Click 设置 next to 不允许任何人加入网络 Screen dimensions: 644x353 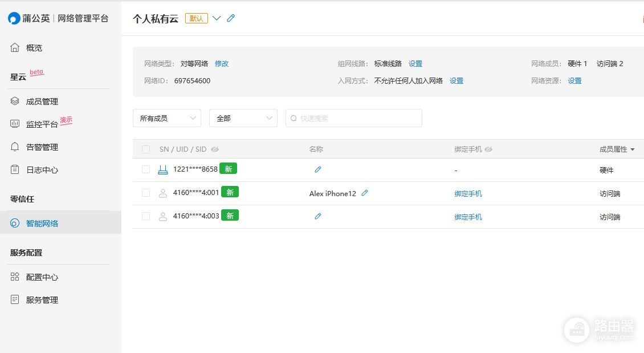456,80
